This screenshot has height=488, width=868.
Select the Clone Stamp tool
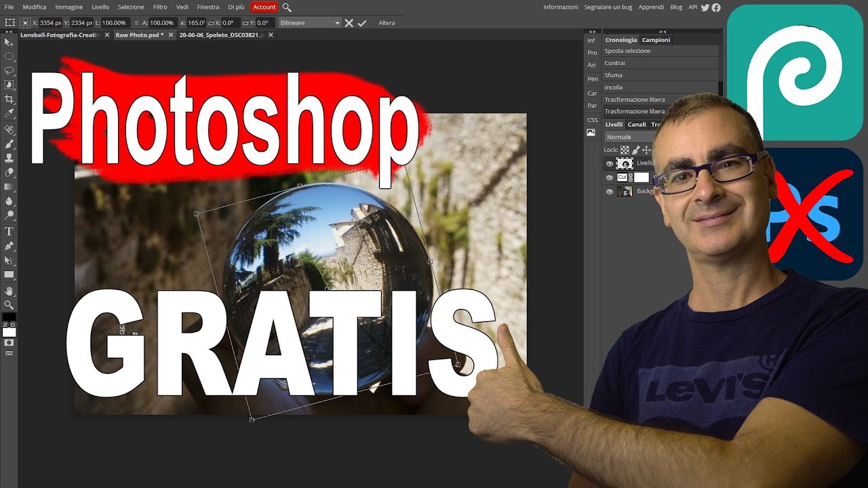9,158
